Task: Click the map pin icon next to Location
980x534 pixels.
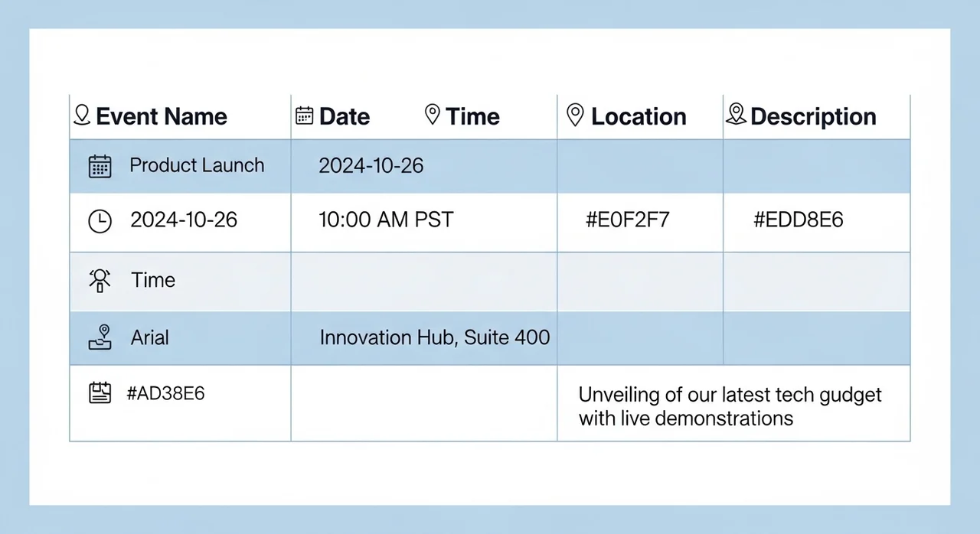Action: [x=575, y=116]
